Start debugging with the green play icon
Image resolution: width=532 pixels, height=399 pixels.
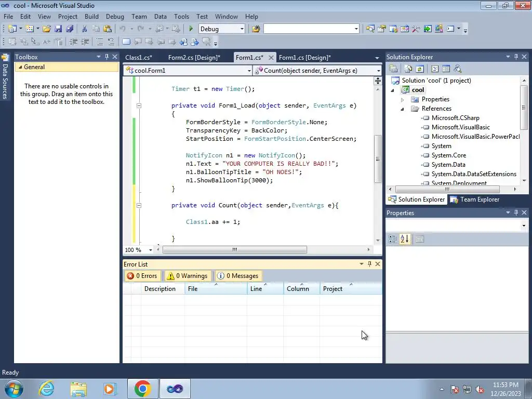click(191, 29)
